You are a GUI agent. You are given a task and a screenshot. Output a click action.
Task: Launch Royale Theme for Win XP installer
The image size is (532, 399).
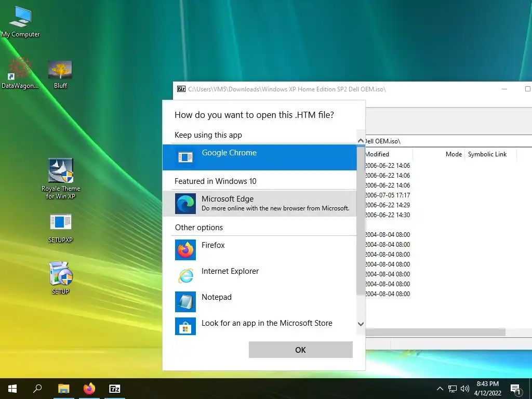[61, 179]
